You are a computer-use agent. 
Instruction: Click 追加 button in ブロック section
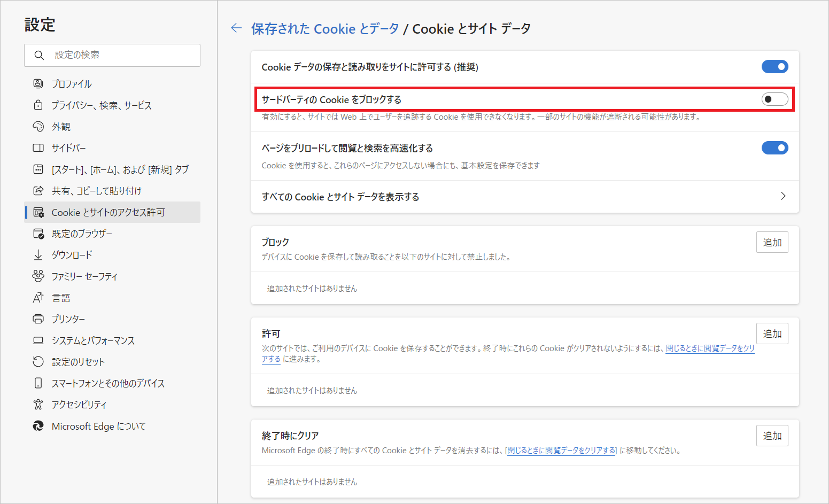coord(772,242)
